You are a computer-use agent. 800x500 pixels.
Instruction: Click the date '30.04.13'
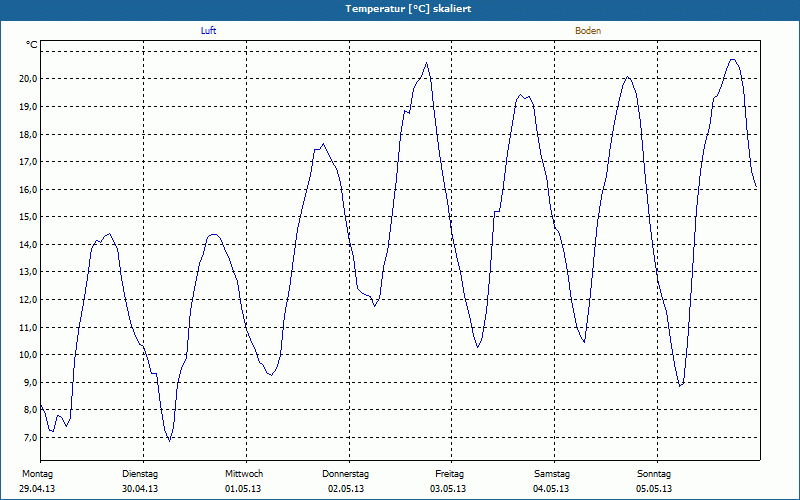pos(140,489)
